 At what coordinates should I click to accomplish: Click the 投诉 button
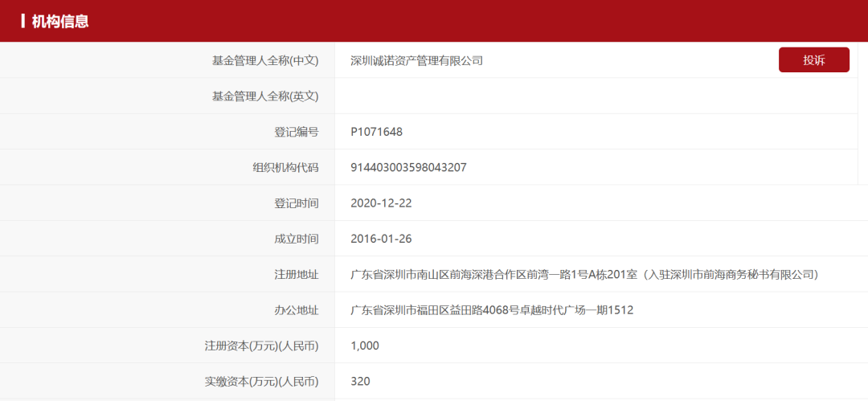813,59
